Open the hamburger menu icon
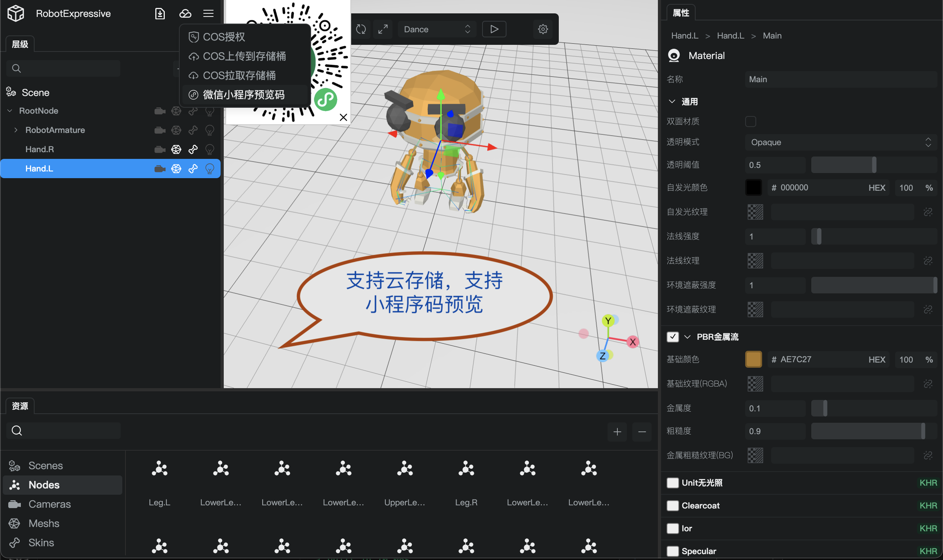943x560 pixels. pyautogui.click(x=208, y=14)
